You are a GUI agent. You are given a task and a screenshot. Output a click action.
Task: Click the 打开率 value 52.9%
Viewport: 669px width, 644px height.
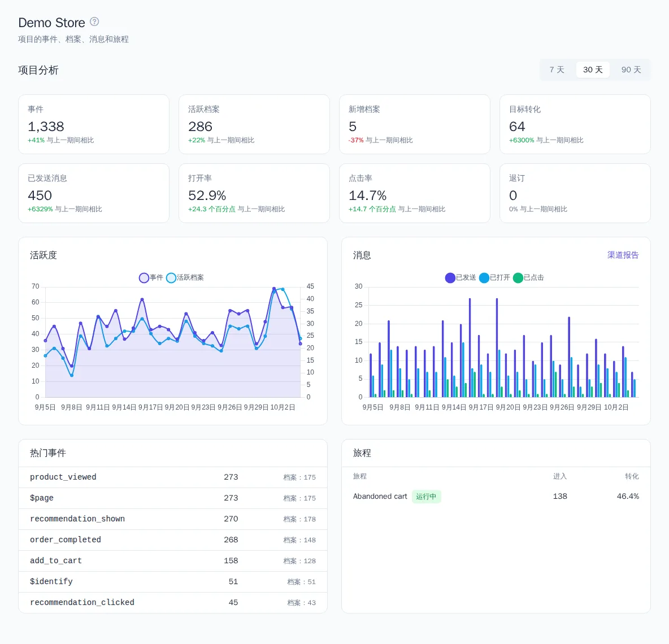207,196
